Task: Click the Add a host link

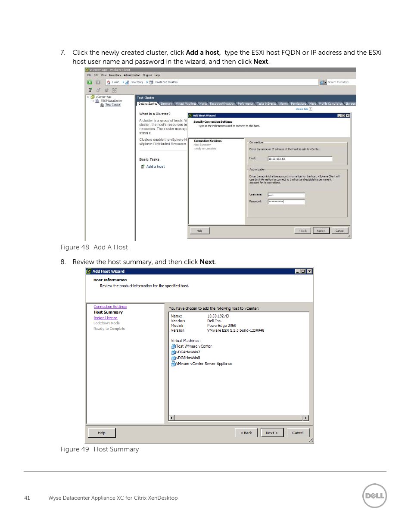Action: point(156,167)
